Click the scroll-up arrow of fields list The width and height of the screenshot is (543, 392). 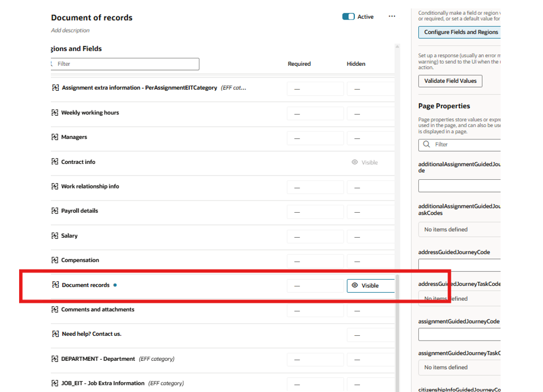pyautogui.click(x=397, y=46)
